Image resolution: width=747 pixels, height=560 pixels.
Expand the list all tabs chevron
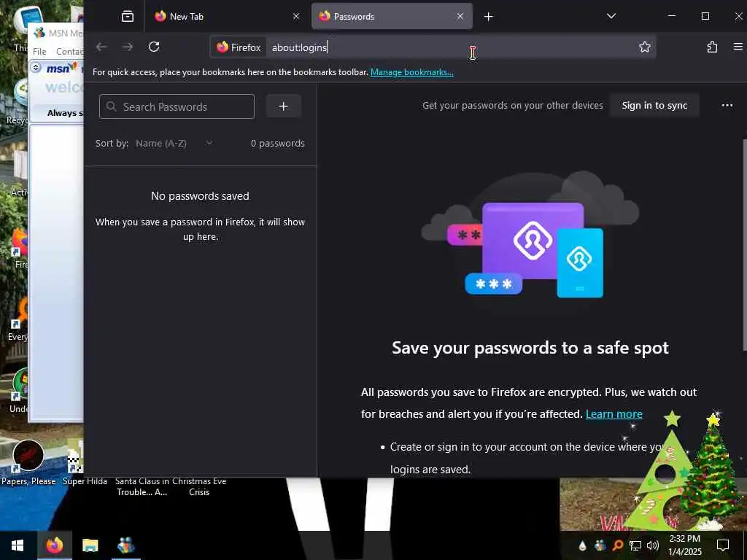611,16
